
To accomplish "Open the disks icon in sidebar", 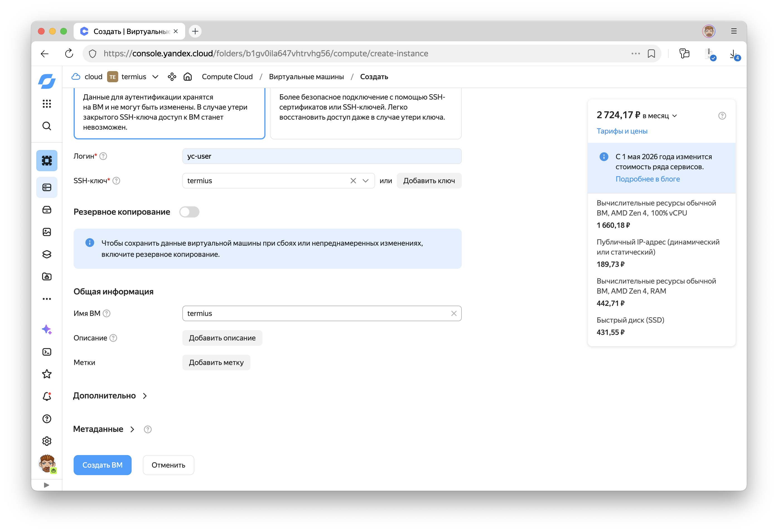I will click(x=47, y=210).
